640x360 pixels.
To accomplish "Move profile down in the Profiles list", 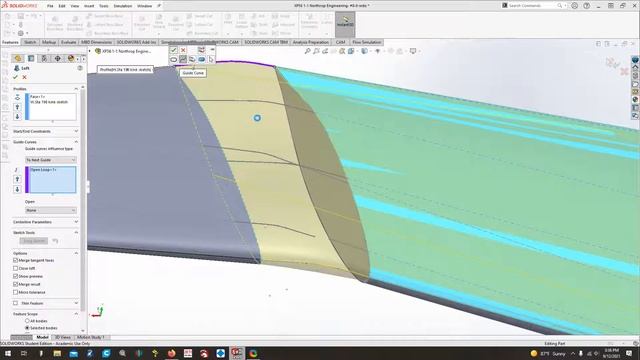I will coord(17,116).
